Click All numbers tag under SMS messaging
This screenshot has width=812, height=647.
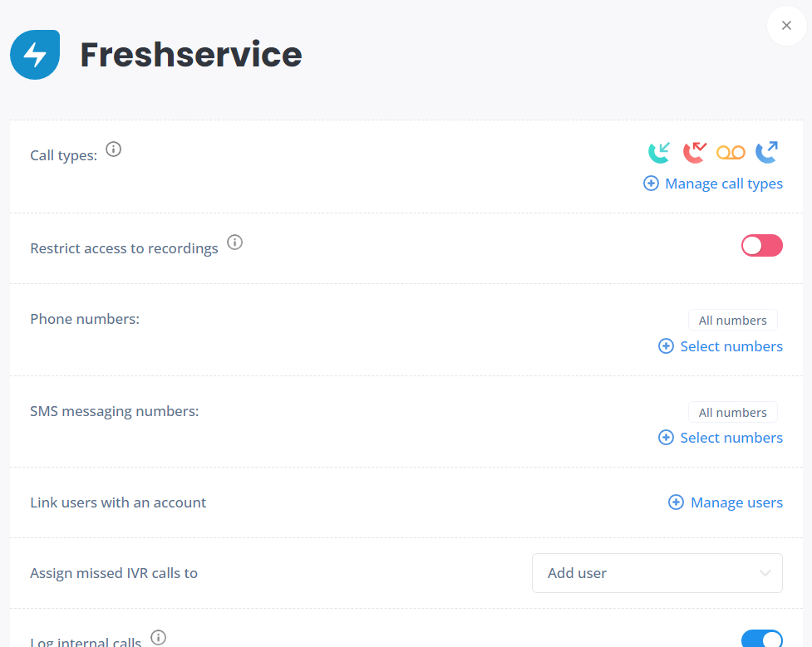[733, 413]
